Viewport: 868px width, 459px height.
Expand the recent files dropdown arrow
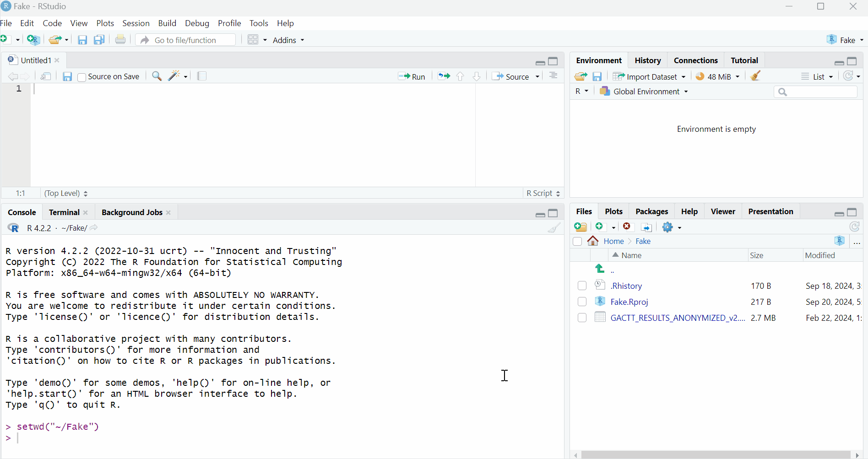click(x=67, y=40)
